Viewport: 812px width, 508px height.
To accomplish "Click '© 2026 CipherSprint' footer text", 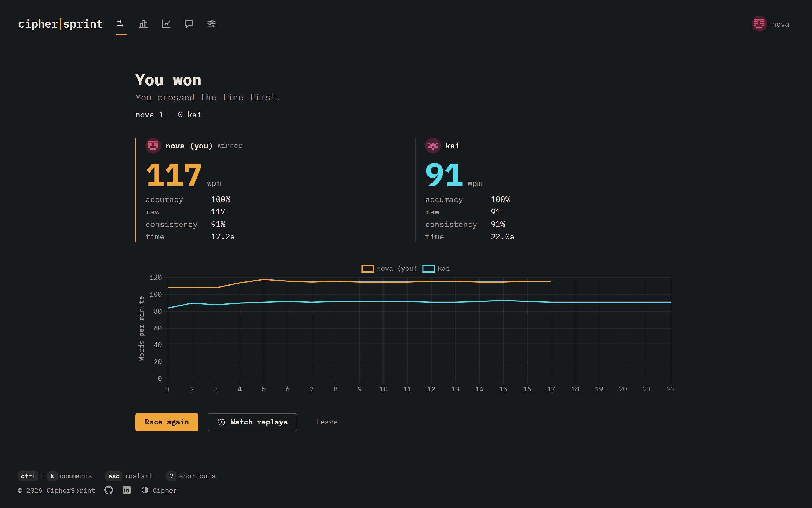I will coord(57,490).
